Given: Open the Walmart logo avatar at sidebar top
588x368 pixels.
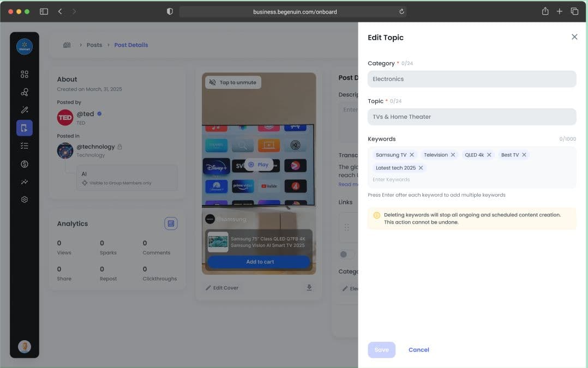Looking at the screenshot, I should click(25, 47).
